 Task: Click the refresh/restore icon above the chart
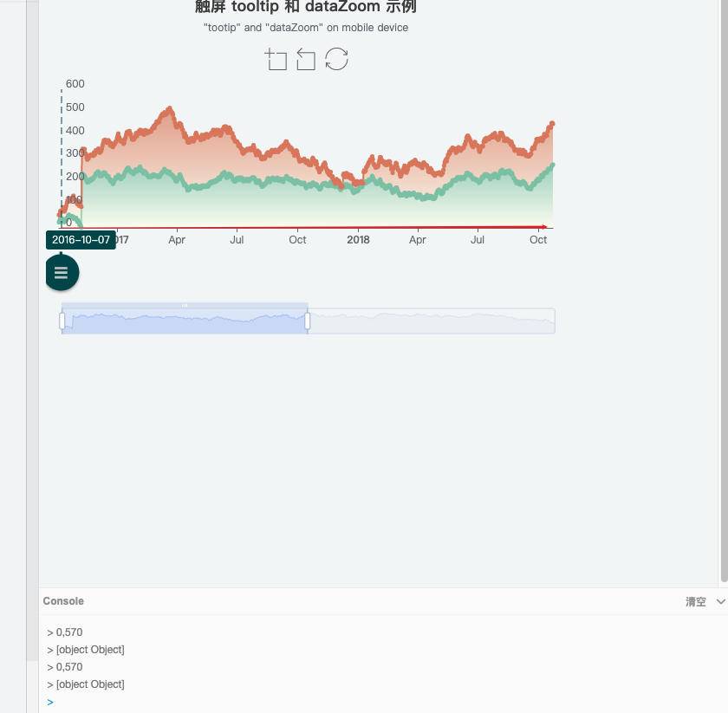click(x=336, y=59)
